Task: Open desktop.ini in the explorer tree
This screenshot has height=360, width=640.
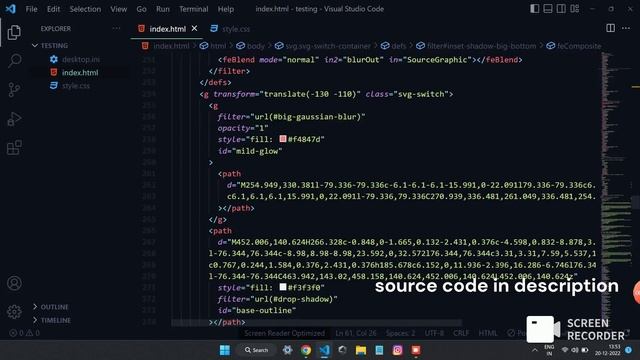Action: coord(76,59)
